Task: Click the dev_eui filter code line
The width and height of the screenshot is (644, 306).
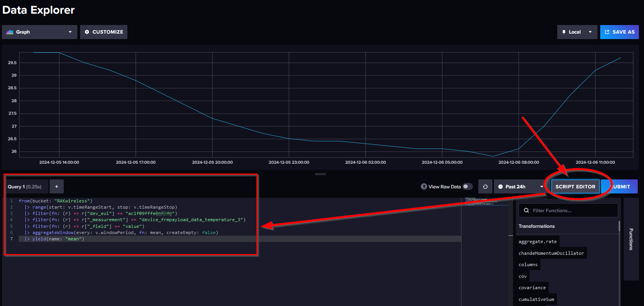Action: click(x=101, y=213)
